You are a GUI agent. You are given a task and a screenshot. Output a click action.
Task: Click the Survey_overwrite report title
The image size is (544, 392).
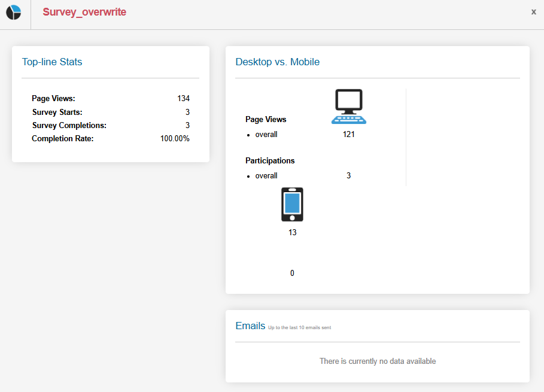coord(83,11)
